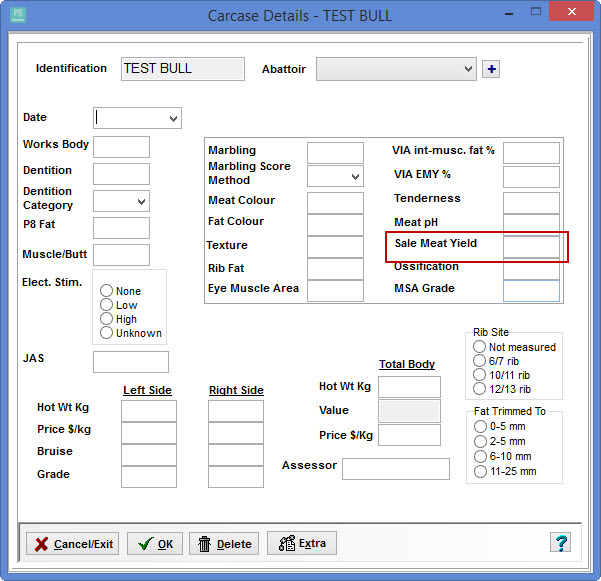The image size is (601, 581).
Task: Choose Not measured rib site
Action: coord(480,347)
